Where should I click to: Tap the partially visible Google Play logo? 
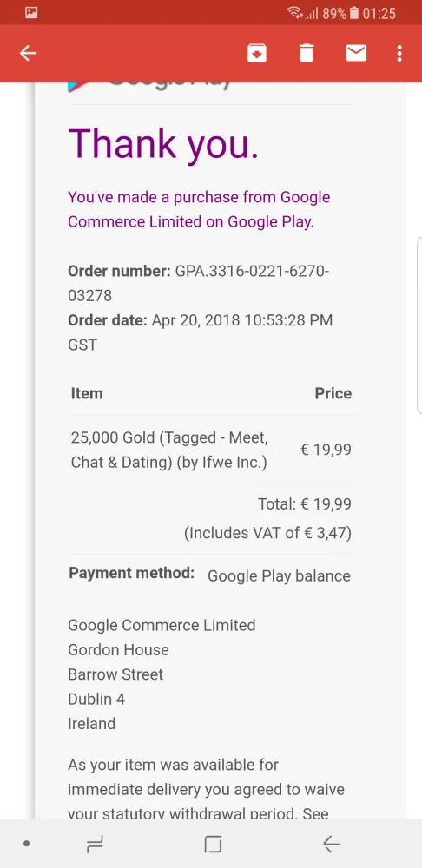149,86
